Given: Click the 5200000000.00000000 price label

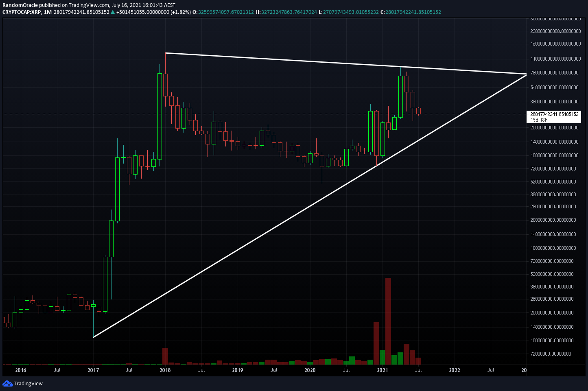Looking at the screenshot, I should click(553, 181).
